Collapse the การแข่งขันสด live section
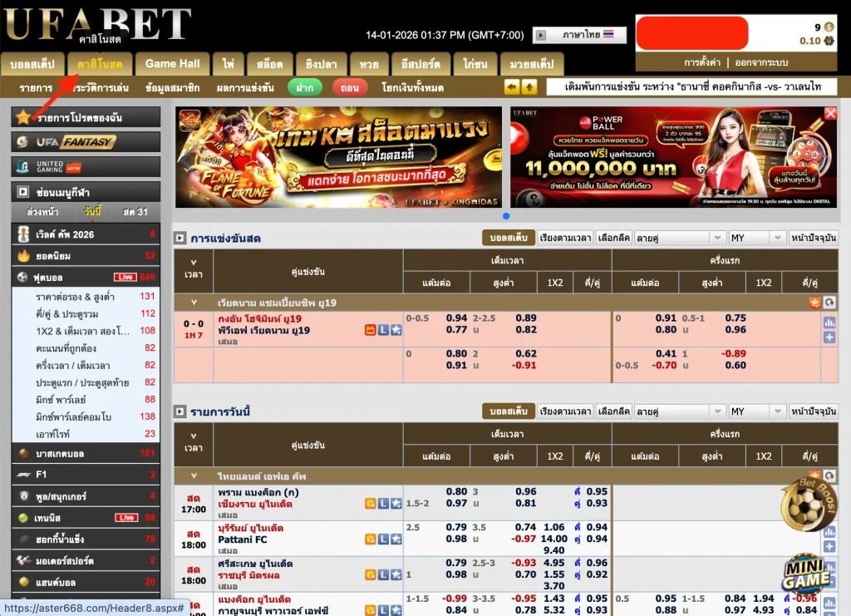 point(180,239)
